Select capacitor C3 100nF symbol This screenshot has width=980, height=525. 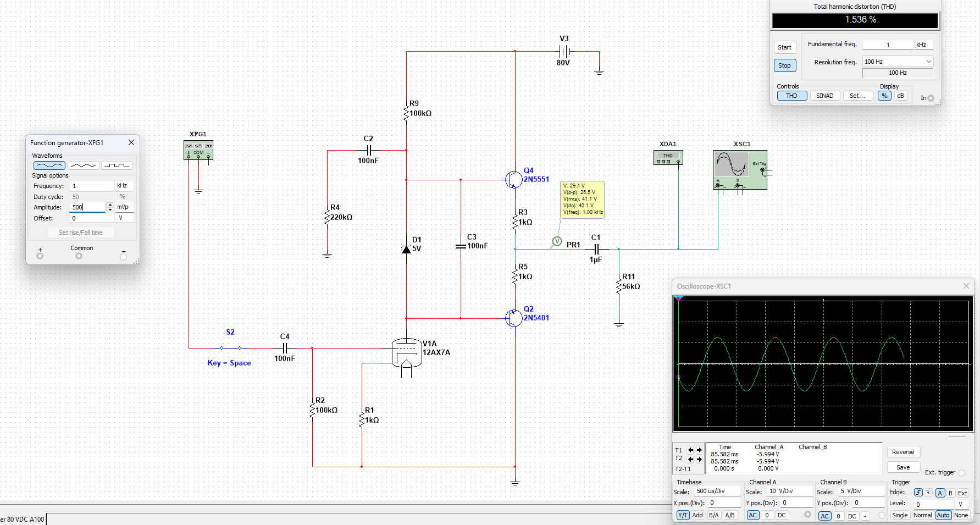click(x=461, y=246)
